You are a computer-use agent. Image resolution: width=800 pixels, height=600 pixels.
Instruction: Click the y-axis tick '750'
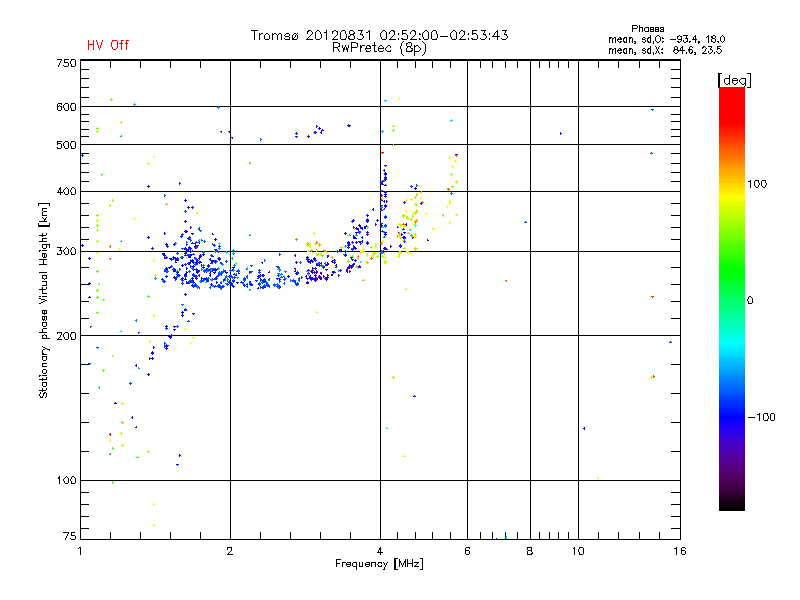pyautogui.click(x=66, y=63)
